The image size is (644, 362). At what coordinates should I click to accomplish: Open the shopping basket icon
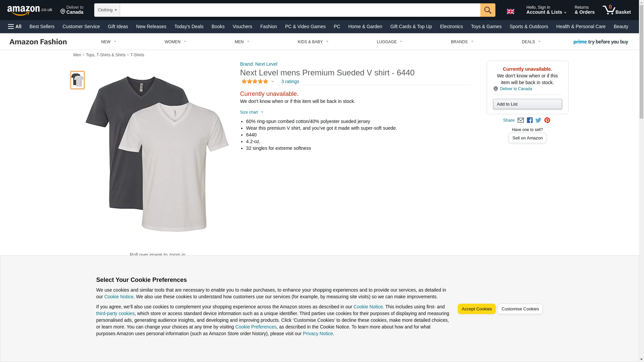(616, 10)
